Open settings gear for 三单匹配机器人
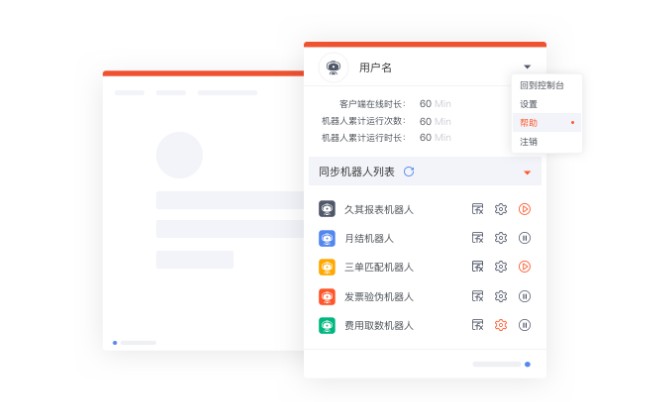This screenshot has height=402, width=671. (x=501, y=266)
